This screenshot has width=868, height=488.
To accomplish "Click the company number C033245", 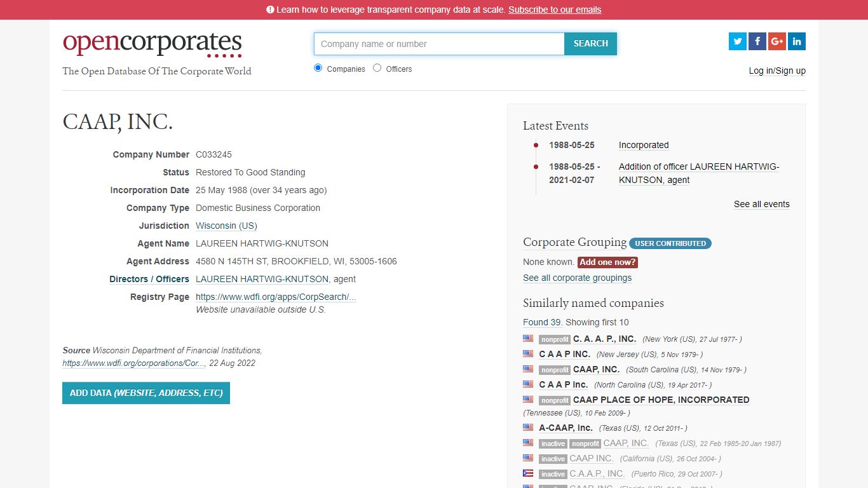I will [x=214, y=154].
